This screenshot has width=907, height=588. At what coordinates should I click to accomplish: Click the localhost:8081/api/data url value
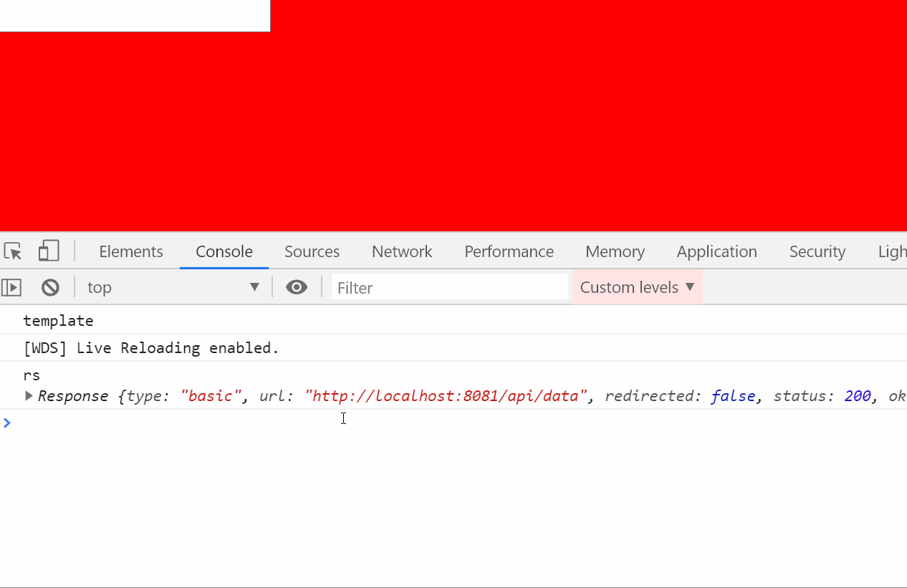446,395
